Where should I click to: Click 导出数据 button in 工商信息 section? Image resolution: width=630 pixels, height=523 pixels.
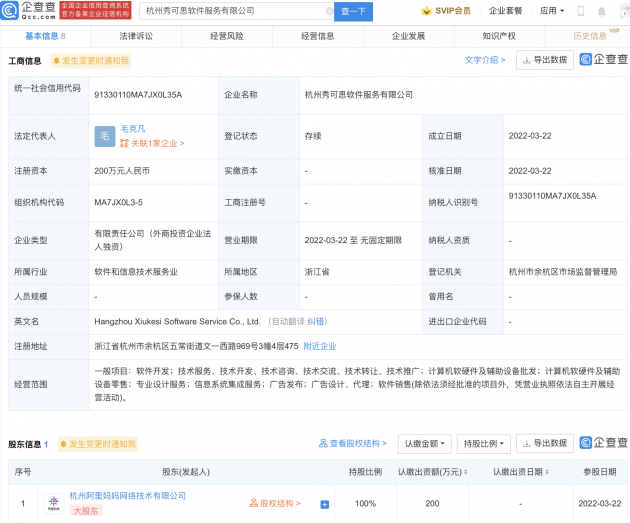pos(545,60)
